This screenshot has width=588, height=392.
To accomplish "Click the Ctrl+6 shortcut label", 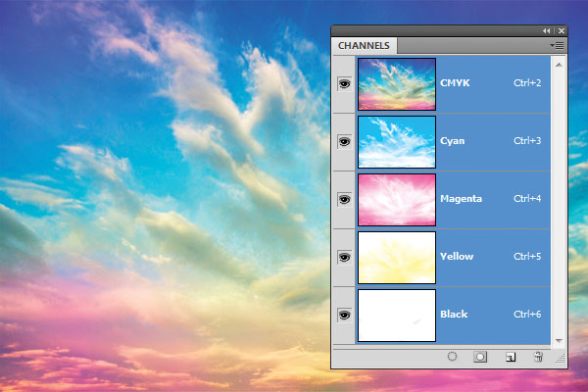I will [x=527, y=314].
